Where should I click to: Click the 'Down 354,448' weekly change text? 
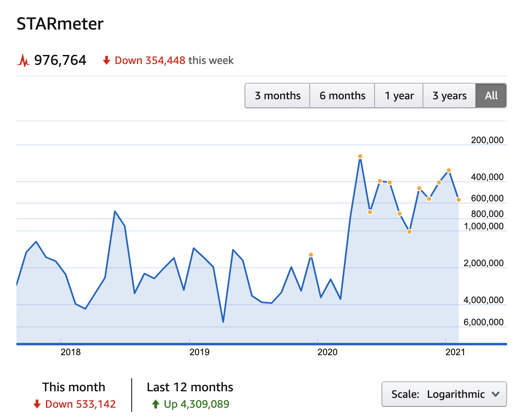click(150, 61)
